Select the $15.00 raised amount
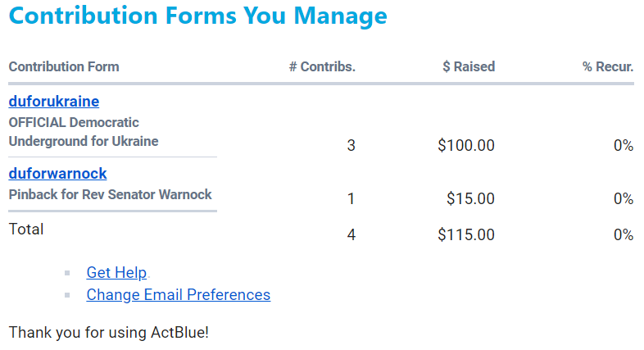 coord(470,198)
